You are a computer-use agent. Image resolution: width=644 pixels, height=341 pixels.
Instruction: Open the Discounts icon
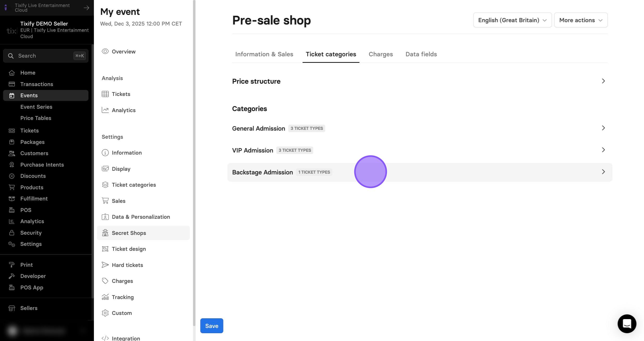(x=11, y=176)
